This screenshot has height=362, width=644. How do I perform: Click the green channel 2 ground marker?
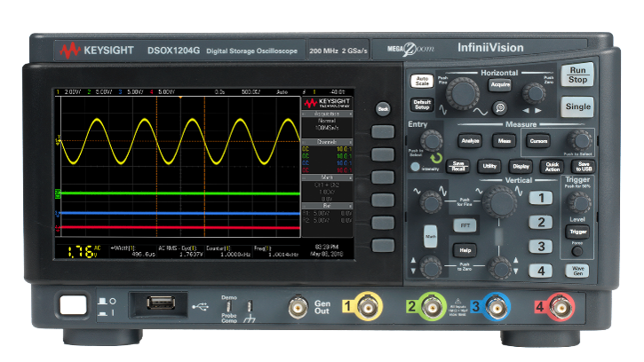click(58, 193)
